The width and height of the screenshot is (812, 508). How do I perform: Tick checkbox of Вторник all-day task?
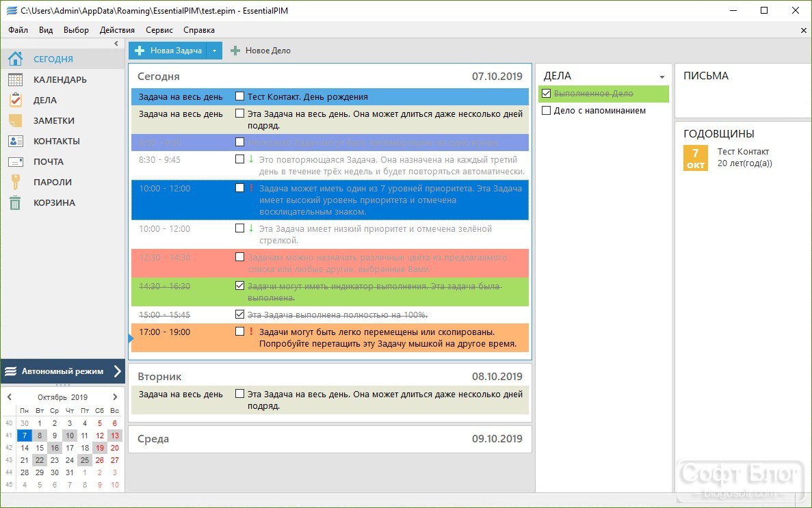tap(239, 394)
